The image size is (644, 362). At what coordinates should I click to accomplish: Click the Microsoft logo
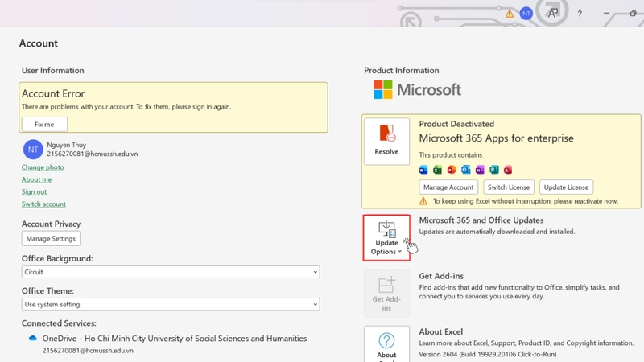pyautogui.click(x=417, y=89)
